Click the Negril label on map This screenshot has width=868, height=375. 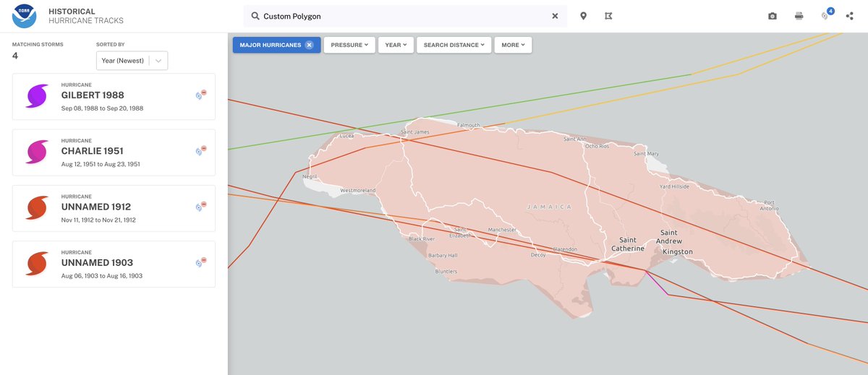point(310,176)
